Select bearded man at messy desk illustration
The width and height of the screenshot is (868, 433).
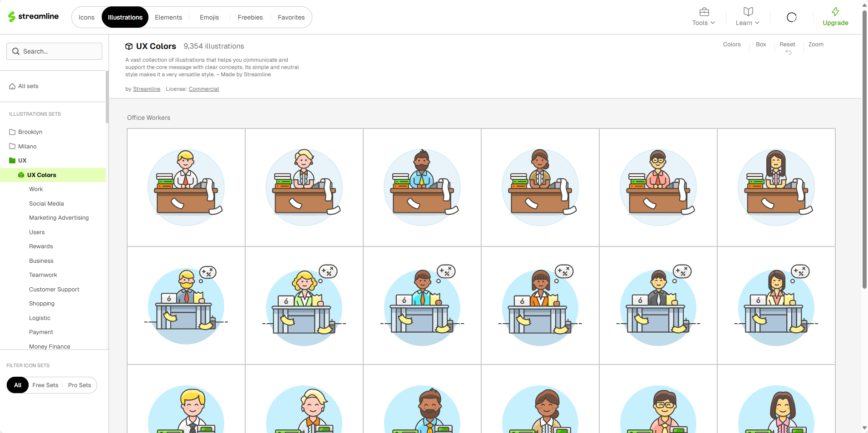pyautogui.click(x=422, y=187)
